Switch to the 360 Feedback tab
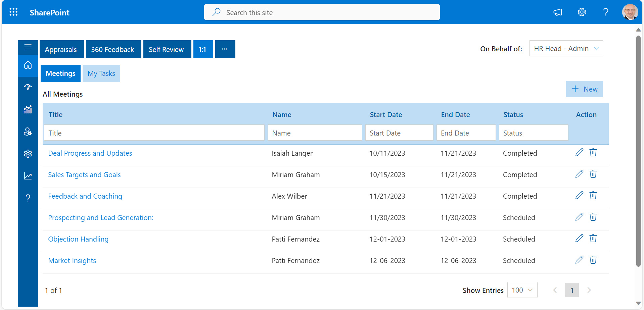Viewport: 644px width, 310px height. [113, 49]
